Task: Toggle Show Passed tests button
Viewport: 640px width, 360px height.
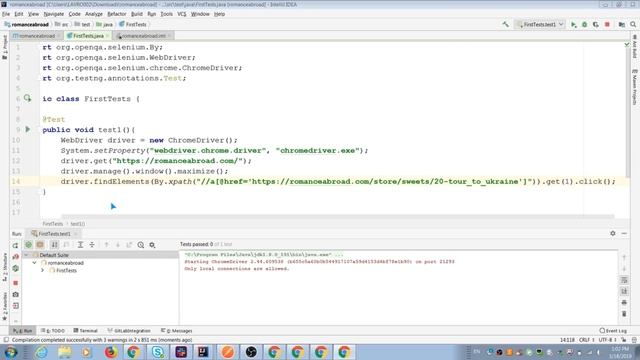Action: point(28,245)
